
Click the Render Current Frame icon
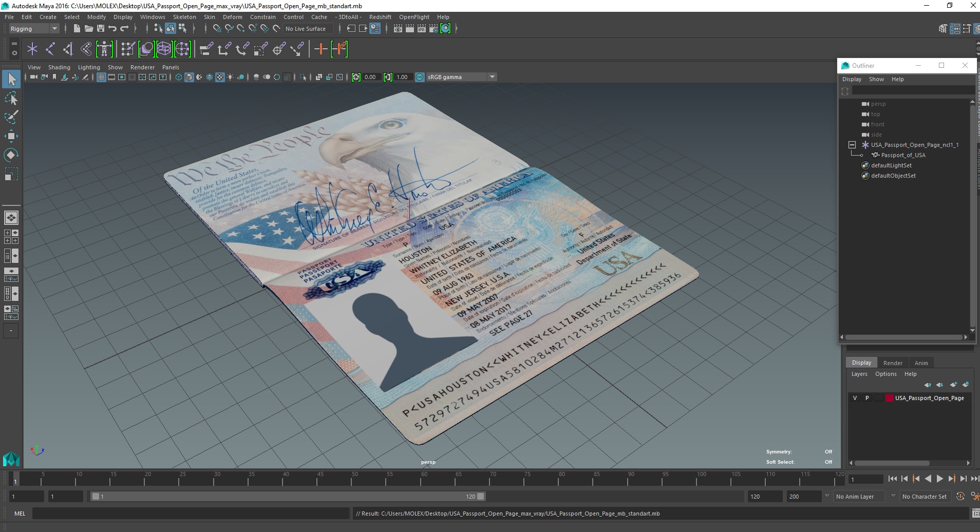coord(410,29)
